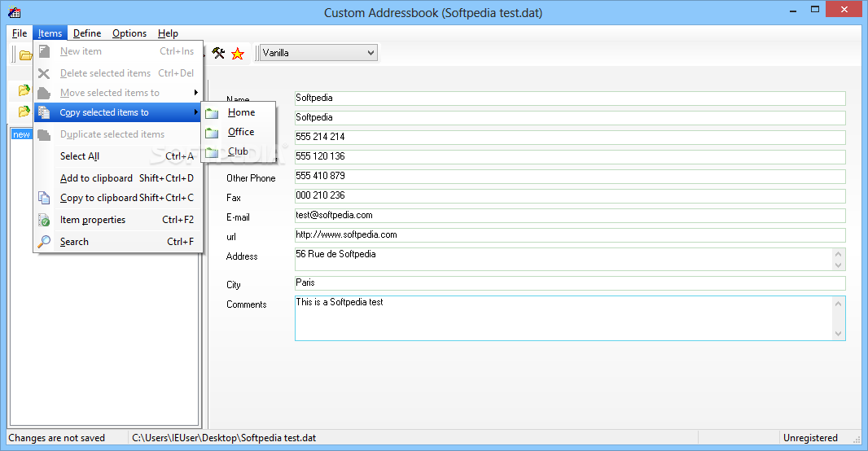Click 'Changes are not saved' status text
This screenshot has width=868, height=451.
coord(56,438)
